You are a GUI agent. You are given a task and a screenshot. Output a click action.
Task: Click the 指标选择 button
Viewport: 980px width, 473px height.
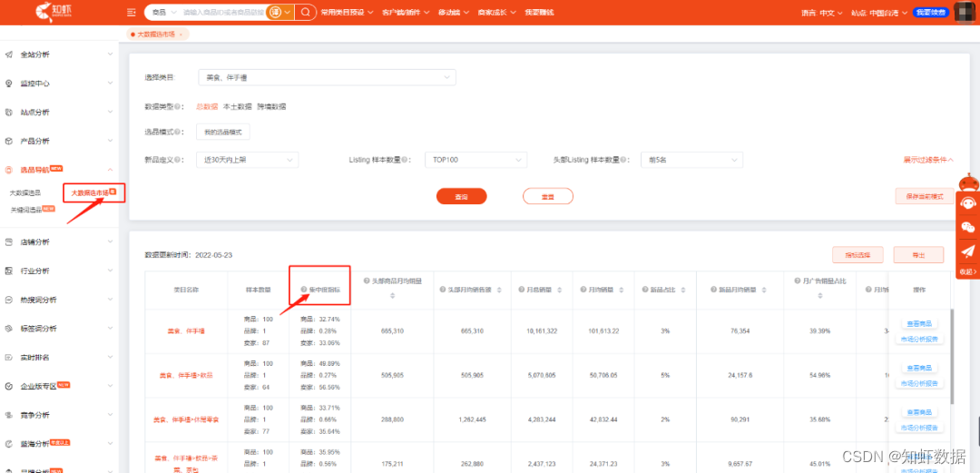tap(857, 254)
